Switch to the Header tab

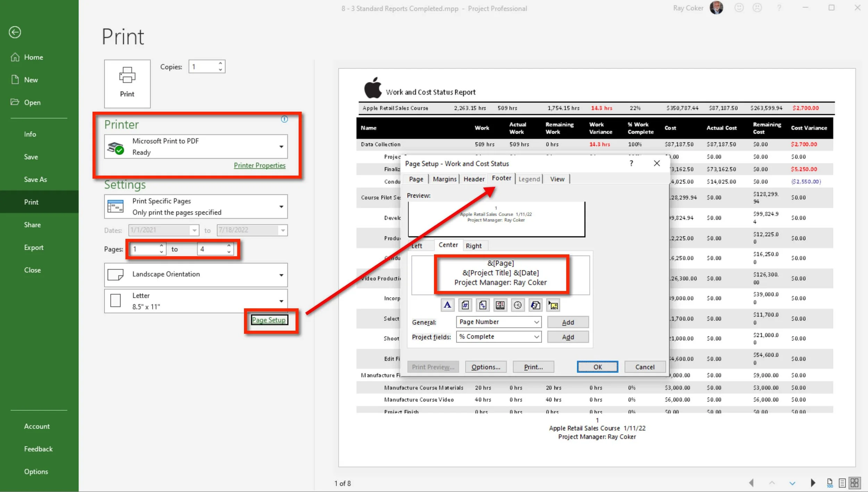pos(474,179)
